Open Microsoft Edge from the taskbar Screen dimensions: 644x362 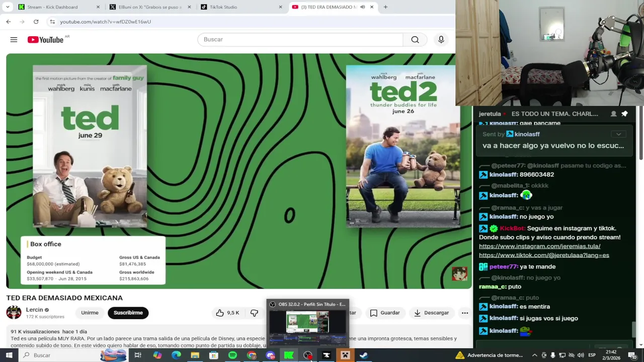click(176, 355)
